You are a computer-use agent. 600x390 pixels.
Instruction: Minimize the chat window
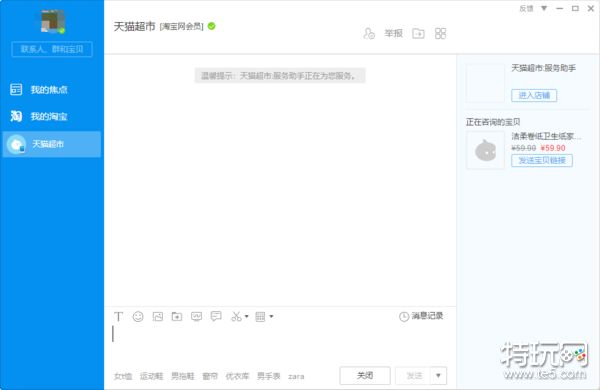pos(559,8)
